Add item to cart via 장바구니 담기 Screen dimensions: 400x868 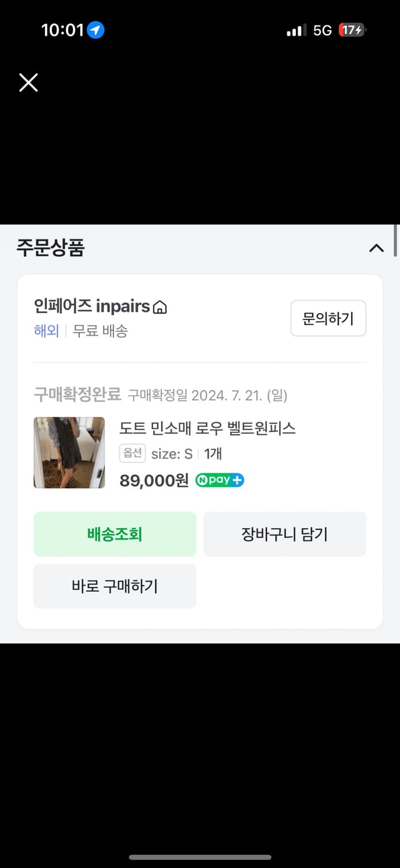click(284, 534)
